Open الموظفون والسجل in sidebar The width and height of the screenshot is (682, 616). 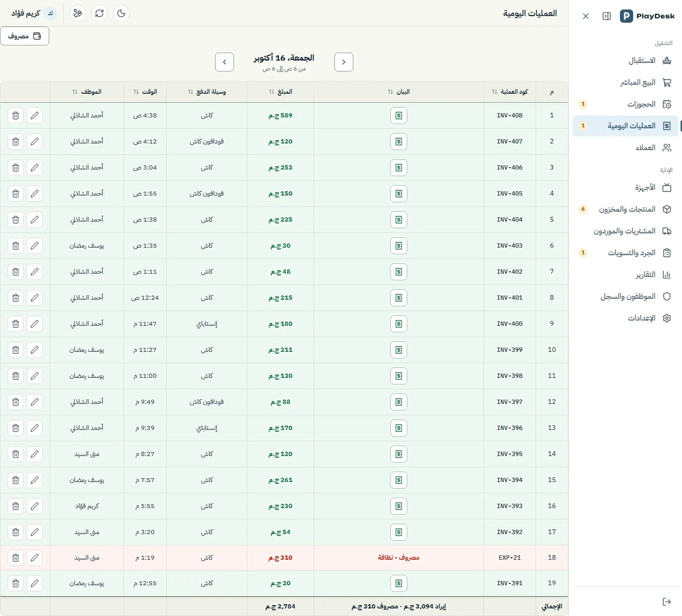click(625, 296)
